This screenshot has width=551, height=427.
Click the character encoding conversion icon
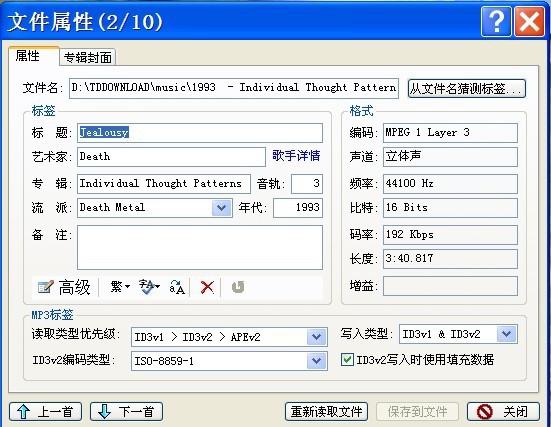(x=149, y=287)
